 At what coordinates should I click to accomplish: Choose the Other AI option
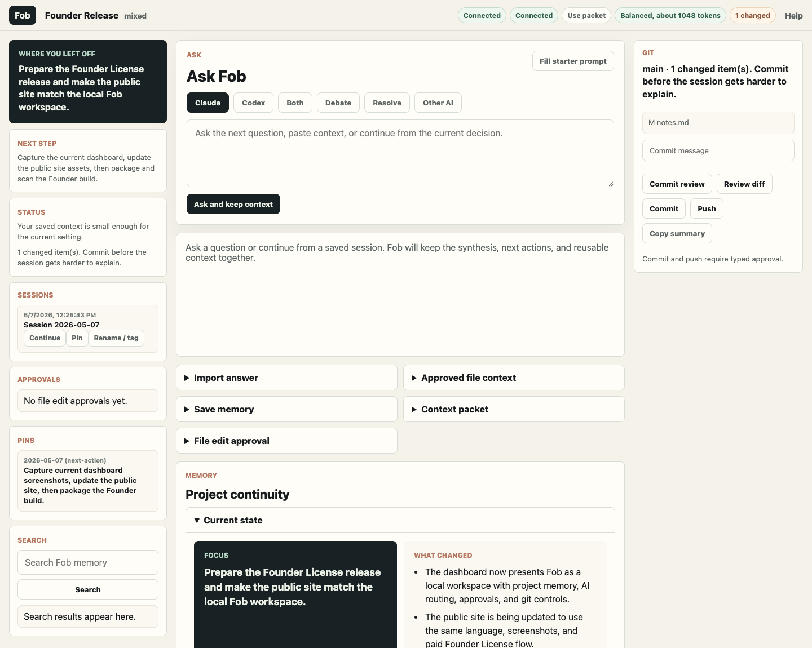438,103
